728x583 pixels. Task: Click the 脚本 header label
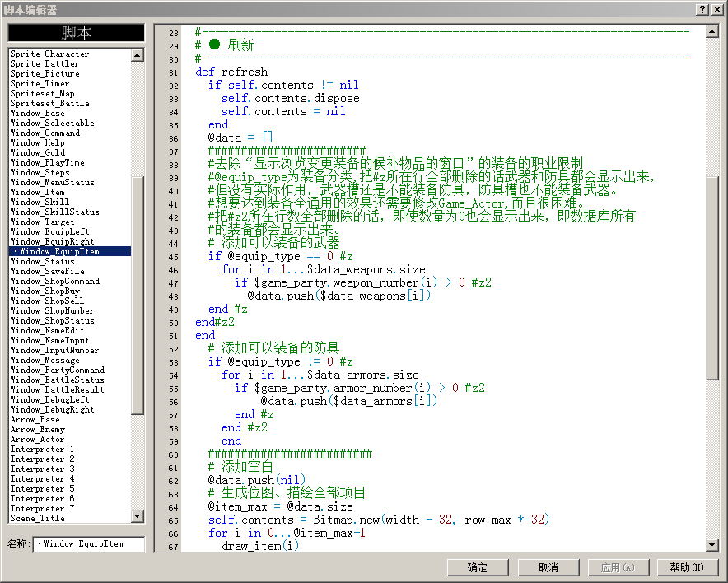pyautogui.click(x=76, y=33)
